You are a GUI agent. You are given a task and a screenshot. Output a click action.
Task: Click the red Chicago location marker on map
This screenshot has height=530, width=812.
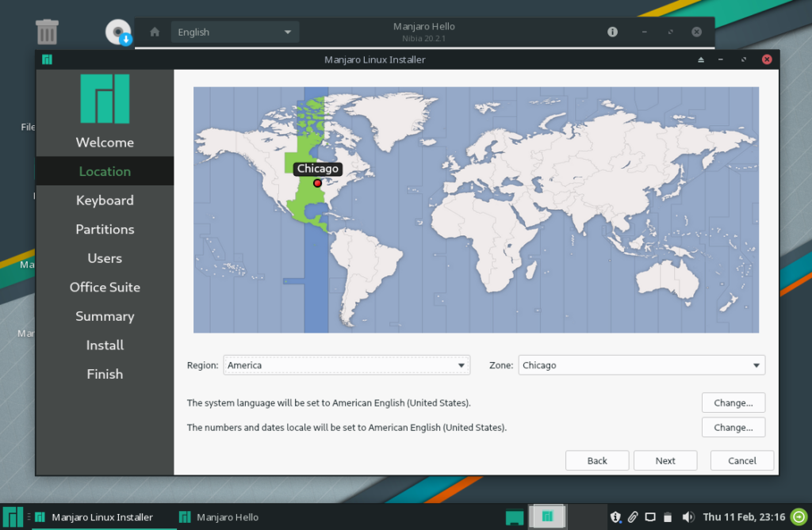[317, 183]
